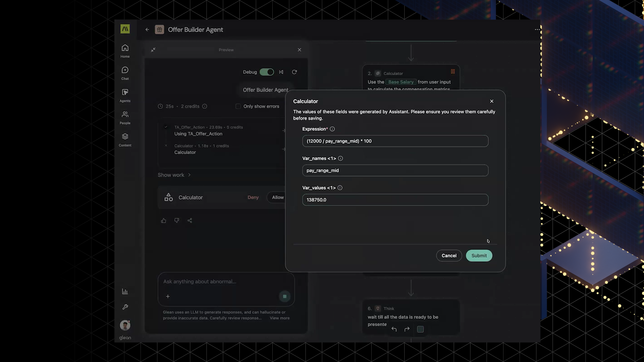Click the Glean logo at top left
This screenshot has height=362, width=644.
click(x=125, y=29)
